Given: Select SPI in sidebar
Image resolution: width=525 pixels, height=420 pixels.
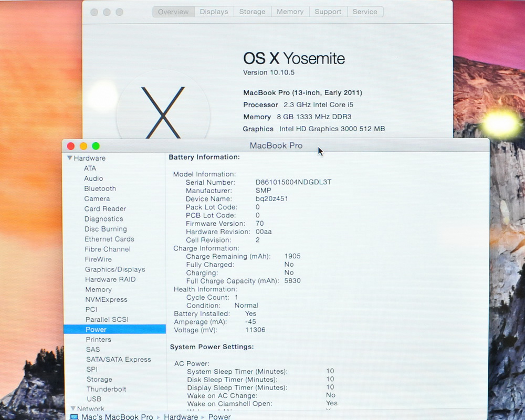Looking at the screenshot, I should (92, 369).
